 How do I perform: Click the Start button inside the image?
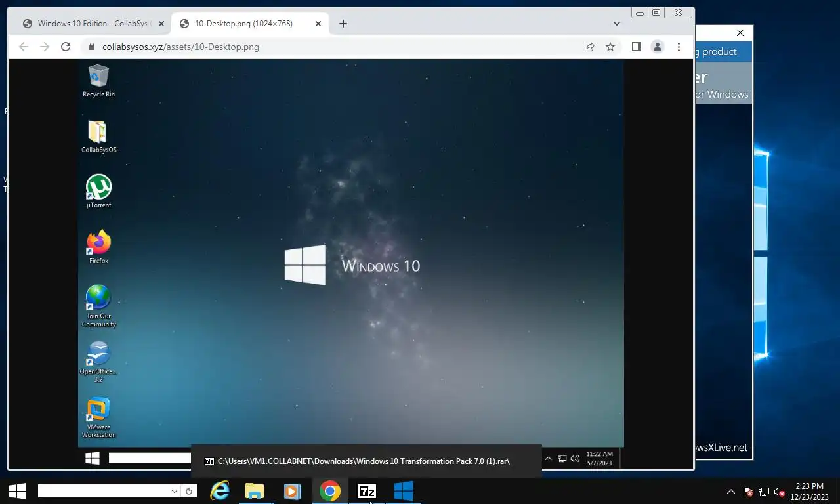pyautogui.click(x=92, y=458)
